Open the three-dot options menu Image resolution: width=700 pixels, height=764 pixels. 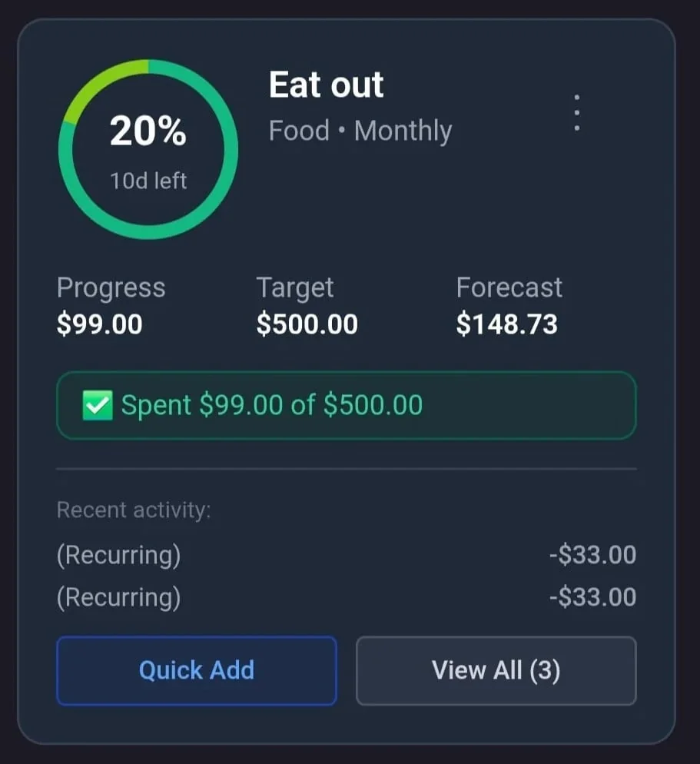pyautogui.click(x=576, y=111)
